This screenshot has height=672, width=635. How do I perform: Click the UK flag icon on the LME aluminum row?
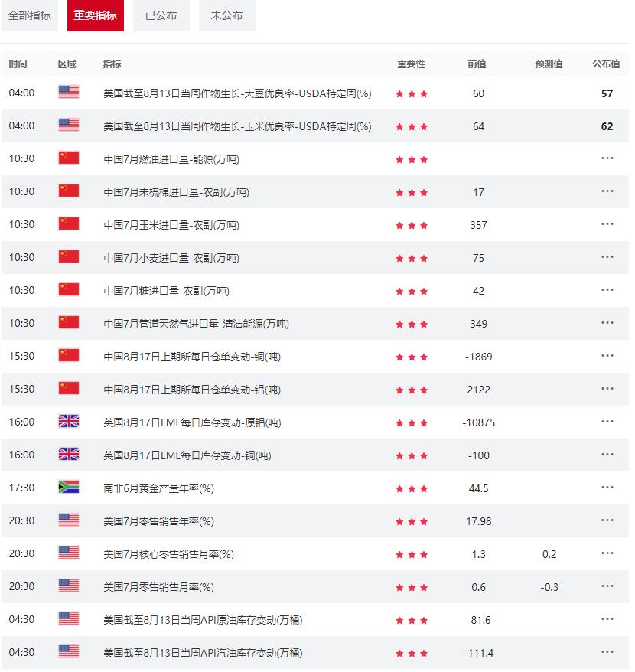68,422
